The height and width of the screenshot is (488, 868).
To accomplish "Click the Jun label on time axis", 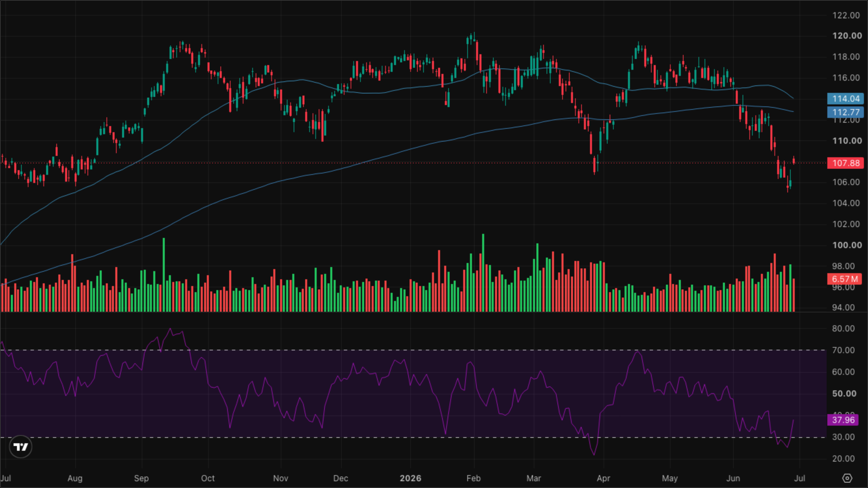I will tap(733, 478).
